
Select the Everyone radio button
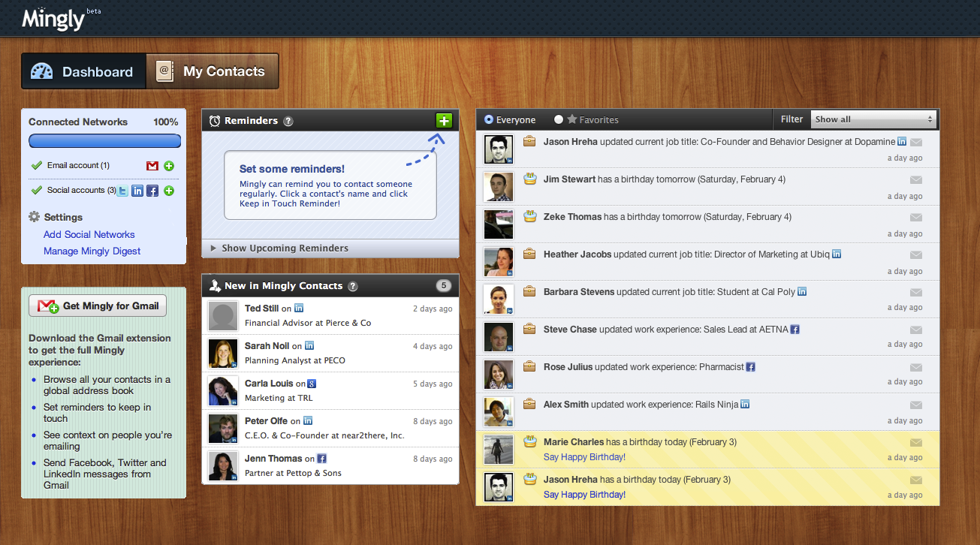pyautogui.click(x=489, y=119)
